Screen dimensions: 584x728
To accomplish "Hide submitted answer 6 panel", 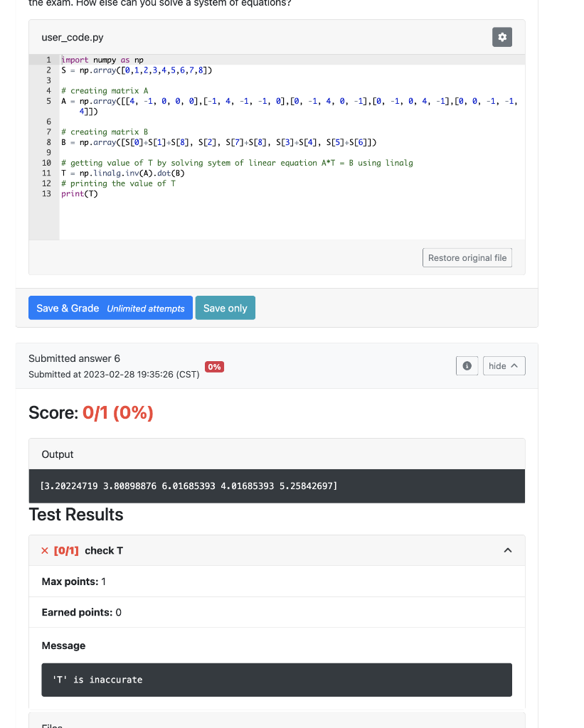I will click(x=504, y=366).
